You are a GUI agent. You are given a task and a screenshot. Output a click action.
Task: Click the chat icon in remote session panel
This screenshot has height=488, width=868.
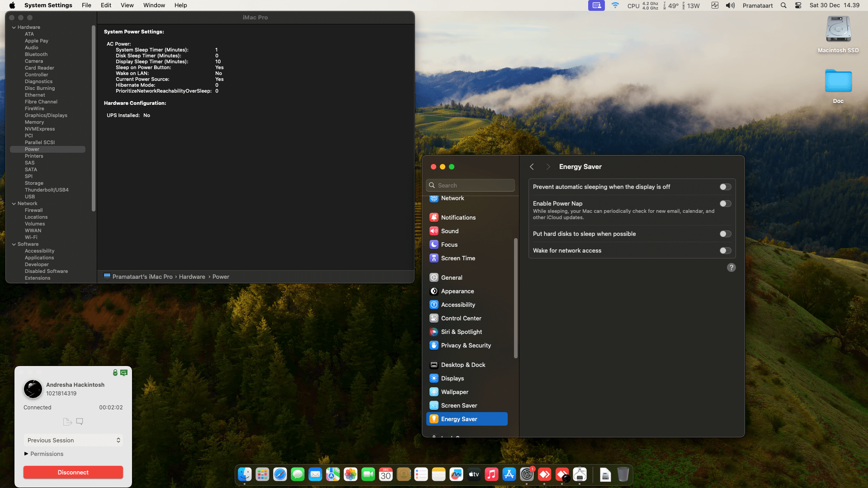(80, 422)
